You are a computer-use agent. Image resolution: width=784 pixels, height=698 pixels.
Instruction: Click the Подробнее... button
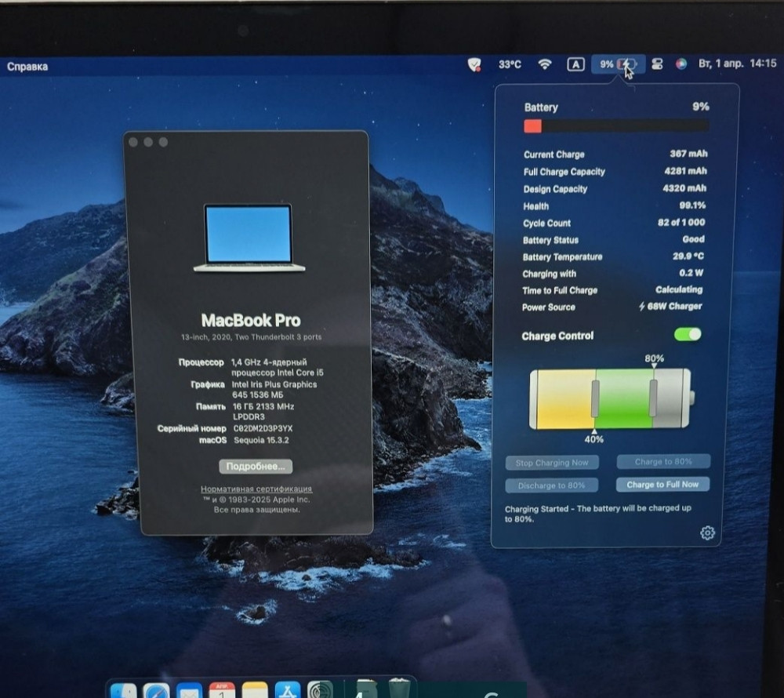[256, 467]
